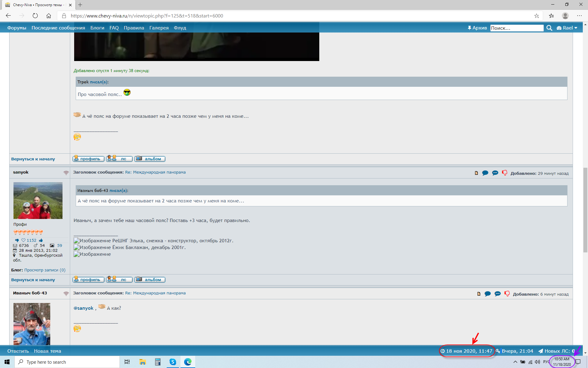Click писал(а) link in the Трреk quote
Viewport: 588px width, 368px height.
(x=99, y=82)
